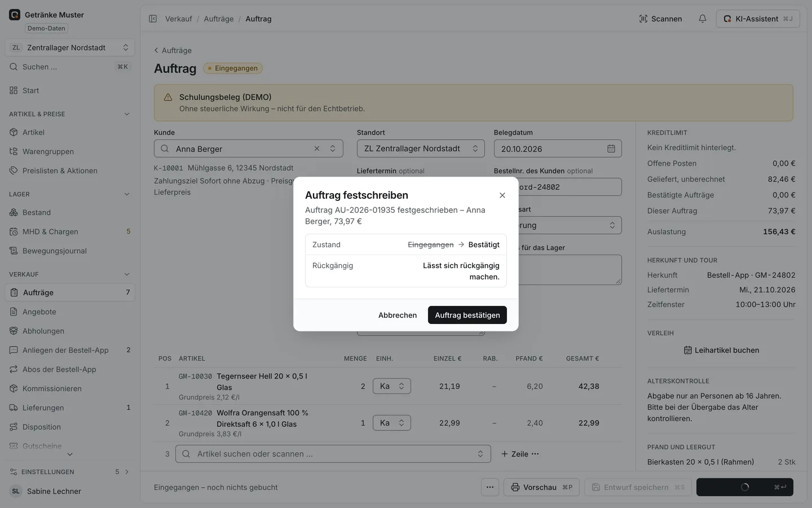Open Preislisten & Aktionen
Viewport: 812px width, 508px height.
pos(70,170)
